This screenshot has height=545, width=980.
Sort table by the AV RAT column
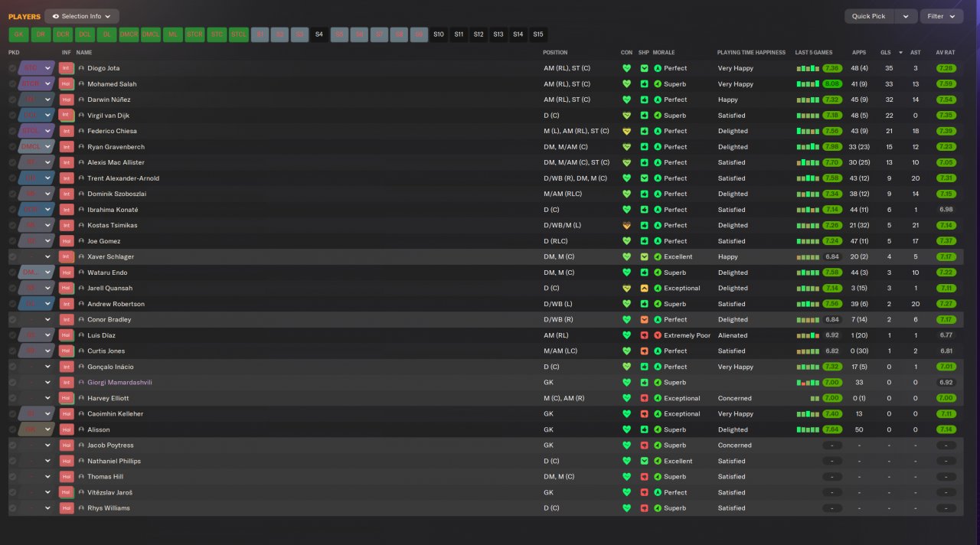click(946, 53)
